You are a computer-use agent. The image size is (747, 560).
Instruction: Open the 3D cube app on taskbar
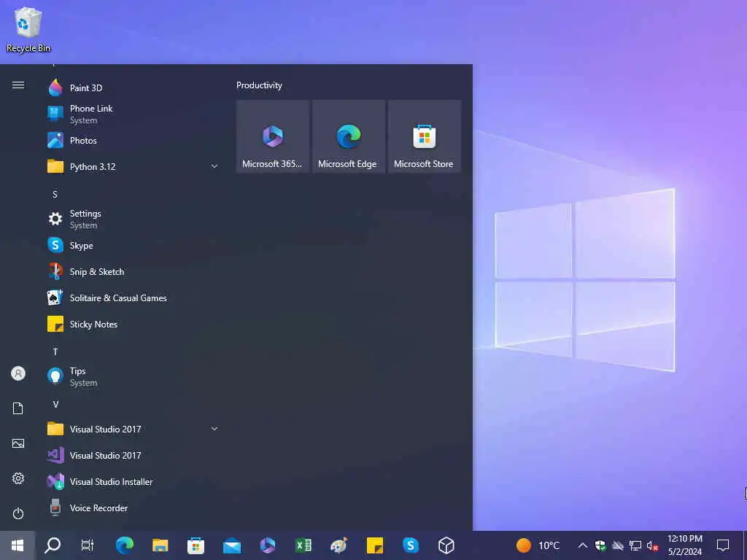[x=446, y=545]
